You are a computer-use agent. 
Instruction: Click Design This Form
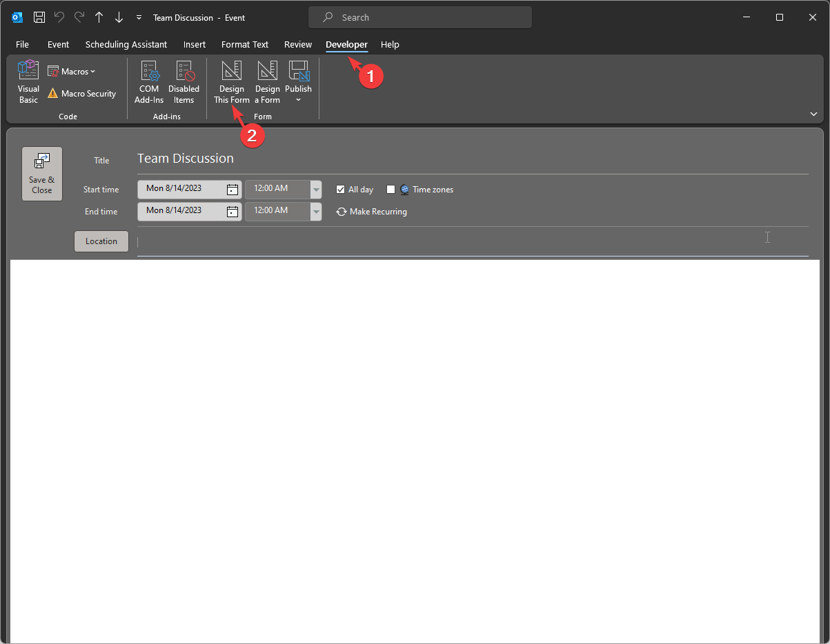(232, 82)
